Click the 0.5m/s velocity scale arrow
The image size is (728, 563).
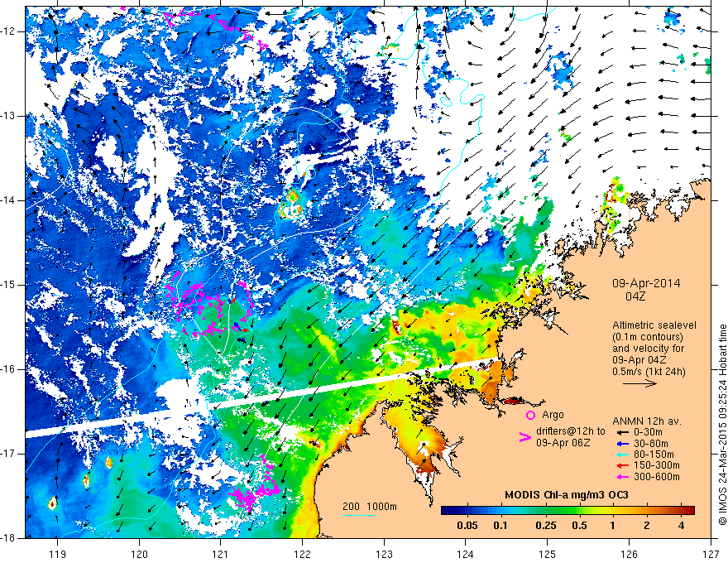pyautogui.click(x=639, y=383)
